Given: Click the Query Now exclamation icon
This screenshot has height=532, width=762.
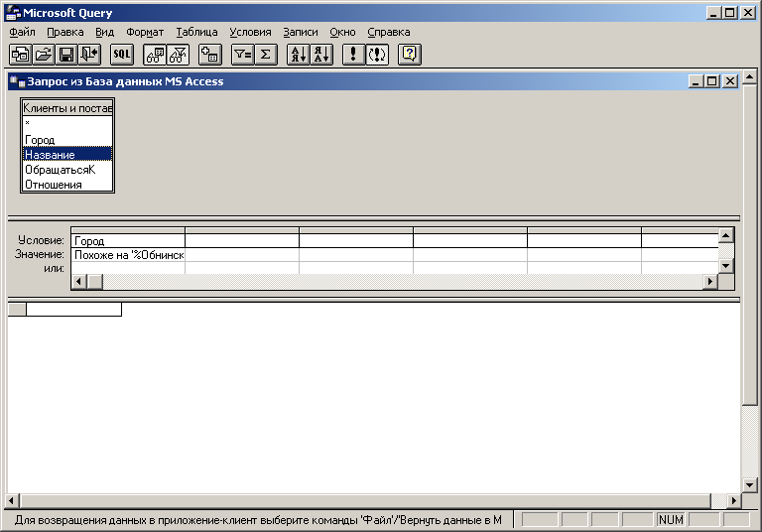Looking at the screenshot, I should 354,55.
